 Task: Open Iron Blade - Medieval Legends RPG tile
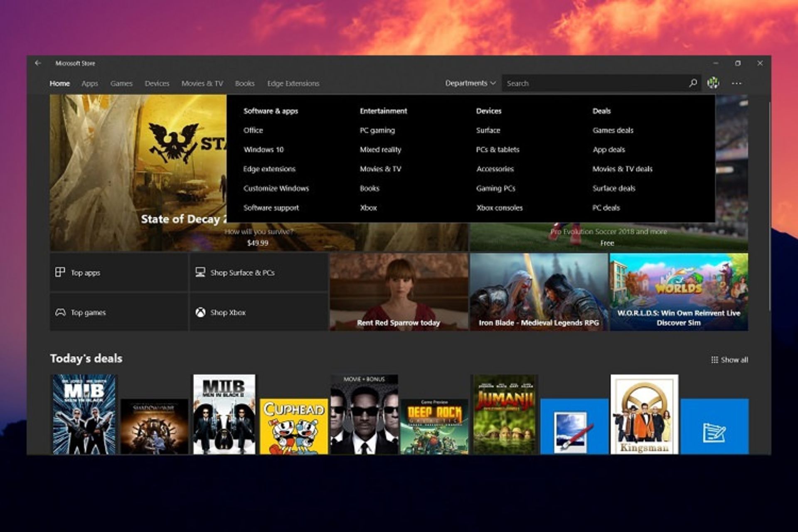click(x=539, y=292)
